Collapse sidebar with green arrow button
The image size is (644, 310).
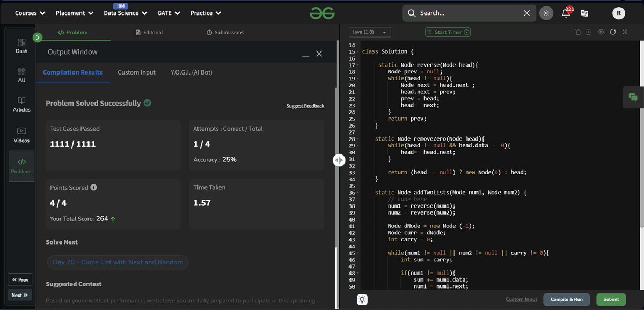point(37,38)
